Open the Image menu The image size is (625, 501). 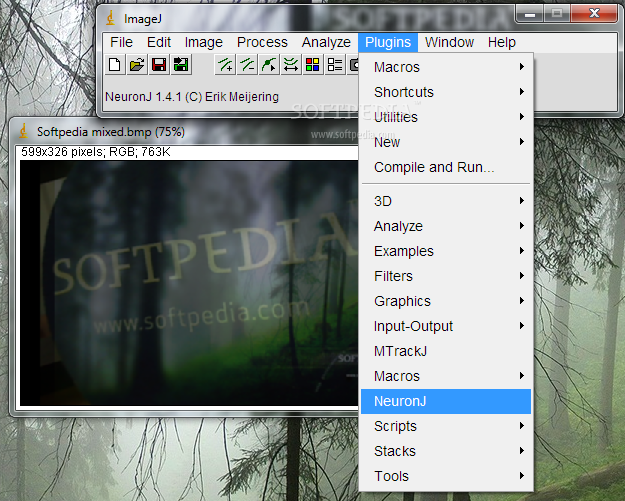click(204, 42)
